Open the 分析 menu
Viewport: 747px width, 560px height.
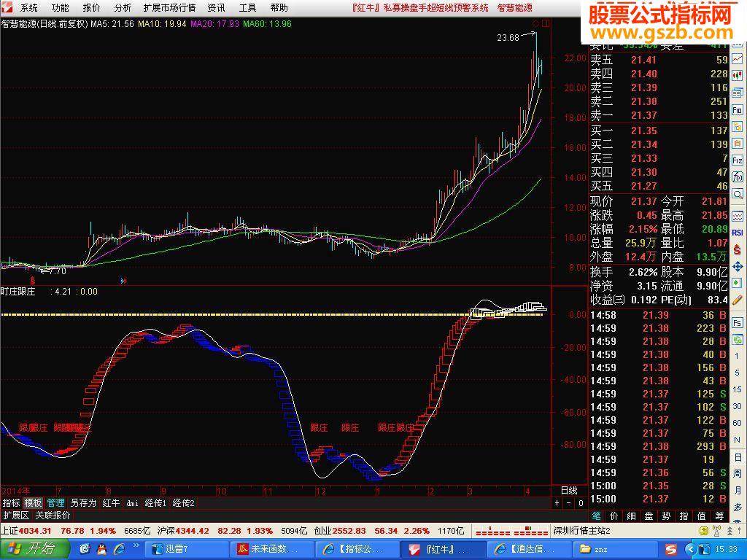(x=123, y=7)
